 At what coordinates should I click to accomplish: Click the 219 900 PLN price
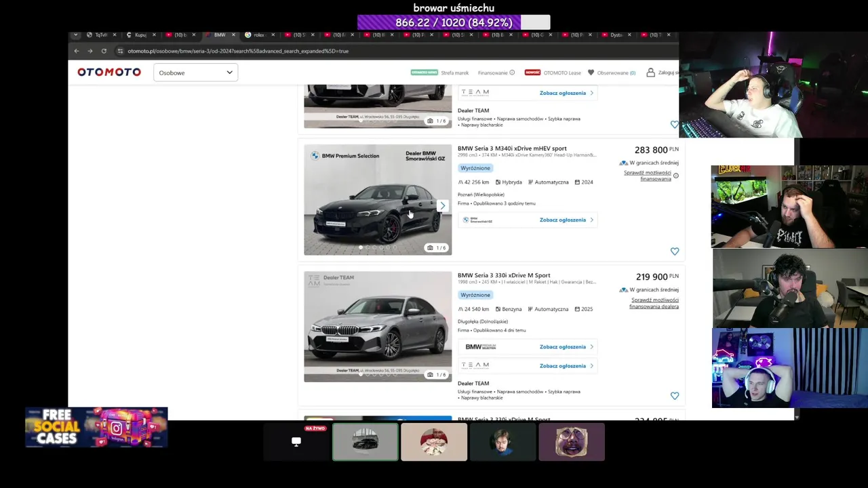coord(656,277)
